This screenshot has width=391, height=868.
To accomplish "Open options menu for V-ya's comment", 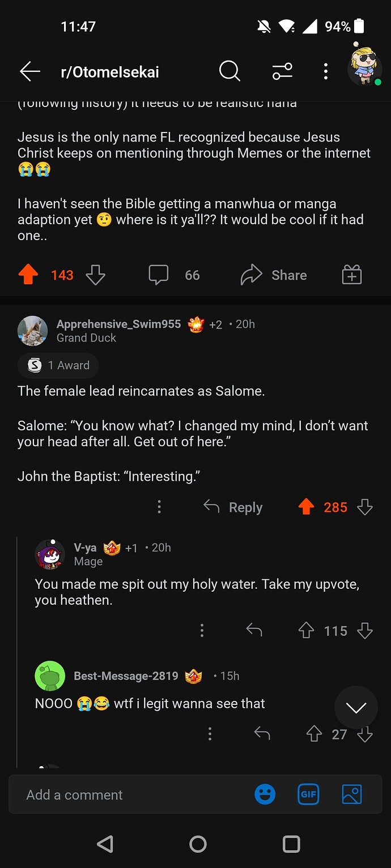I will tap(202, 631).
